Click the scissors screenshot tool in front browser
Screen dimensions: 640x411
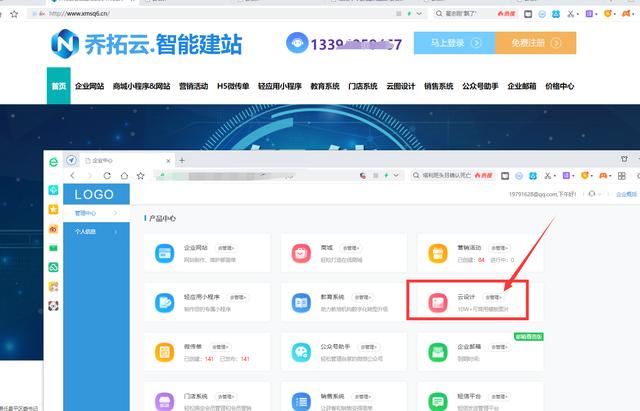[x=547, y=176]
